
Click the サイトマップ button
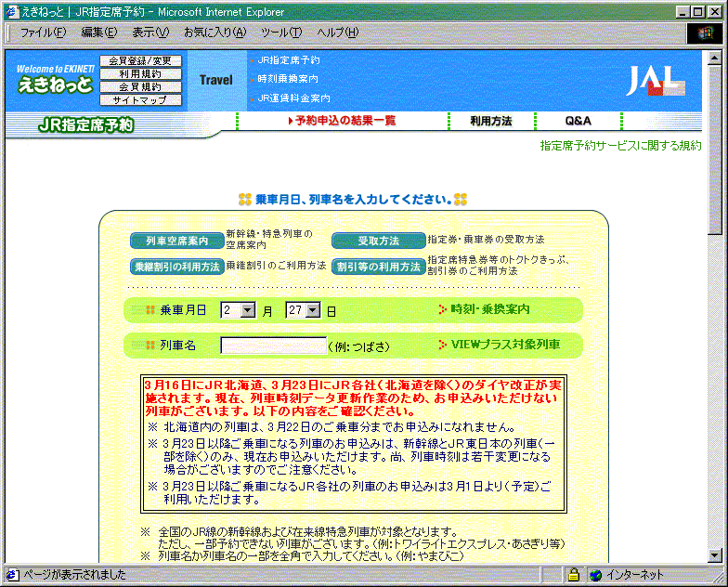coord(141,100)
